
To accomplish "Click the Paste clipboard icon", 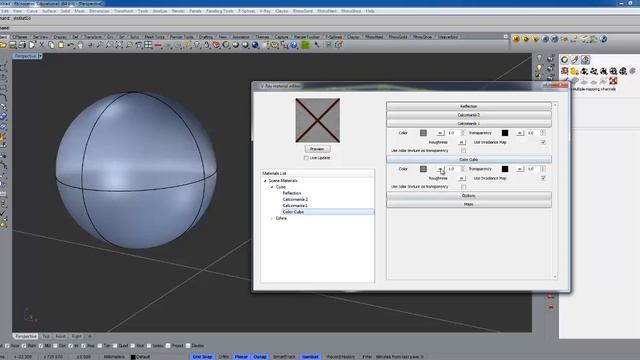I will tap(61, 45).
